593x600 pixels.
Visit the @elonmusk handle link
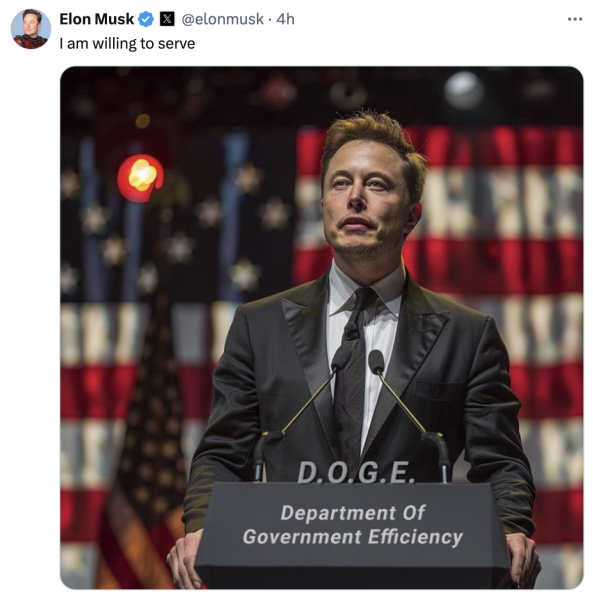click(222, 19)
